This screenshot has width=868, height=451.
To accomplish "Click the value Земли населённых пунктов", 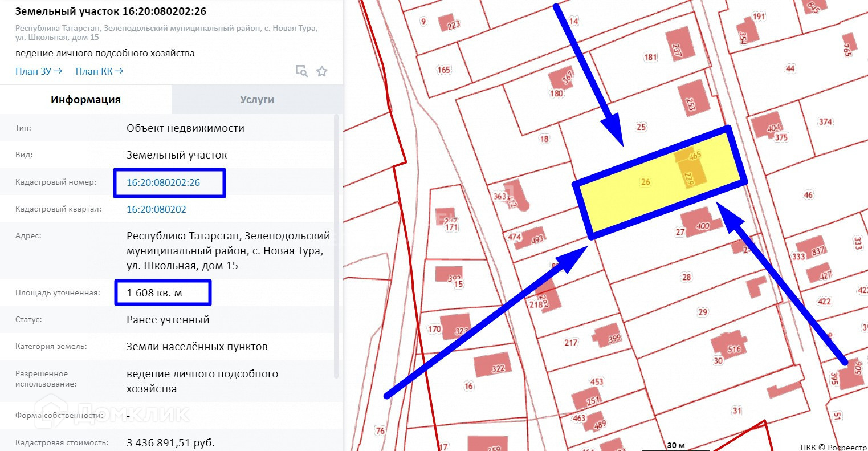I will [x=197, y=347].
